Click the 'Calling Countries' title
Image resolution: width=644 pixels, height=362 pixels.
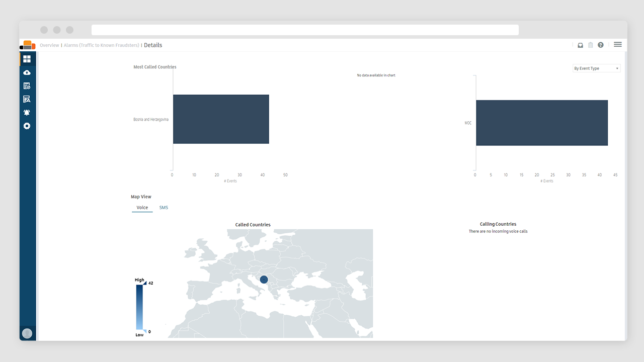(x=498, y=224)
